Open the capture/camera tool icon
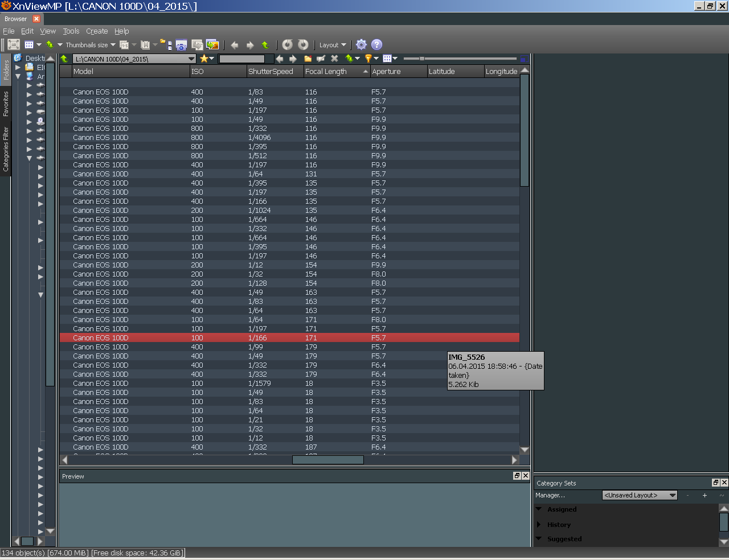729x560 pixels. [x=181, y=45]
